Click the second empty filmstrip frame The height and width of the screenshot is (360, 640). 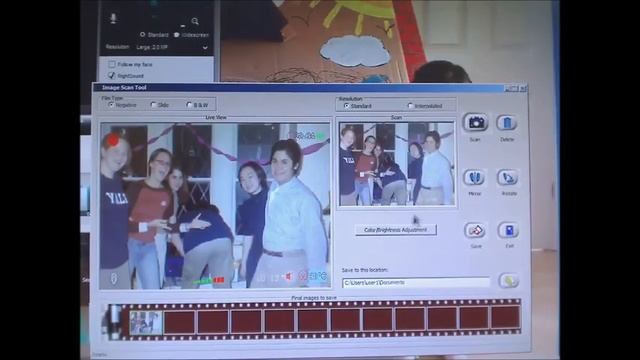click(213, 321)
